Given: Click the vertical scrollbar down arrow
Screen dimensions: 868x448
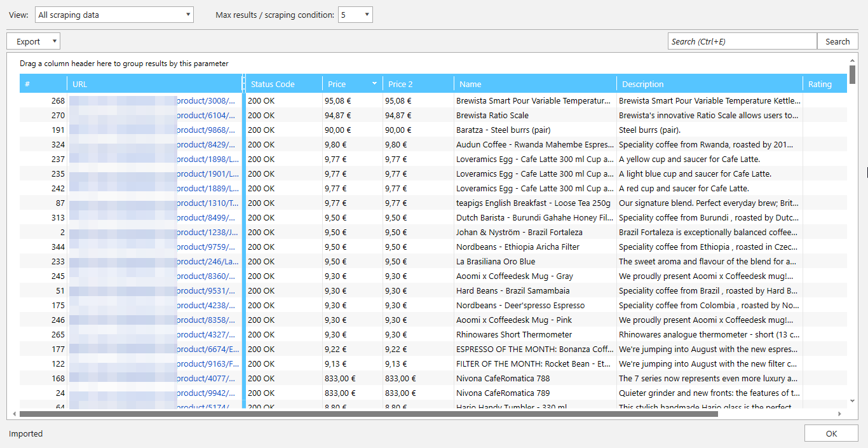Looking at the screenshot, I should pos(853,401).
